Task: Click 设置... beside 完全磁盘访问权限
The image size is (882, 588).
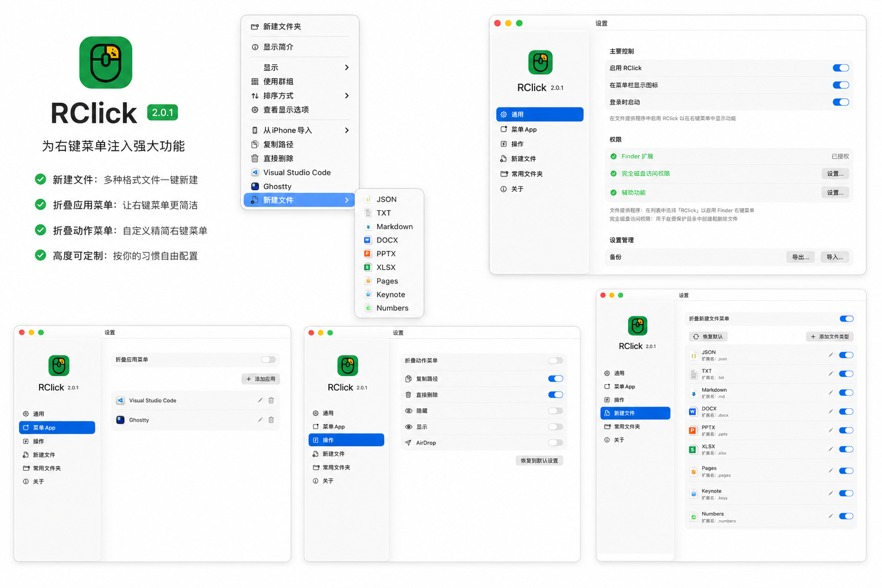Action: (x=835, y=173)
